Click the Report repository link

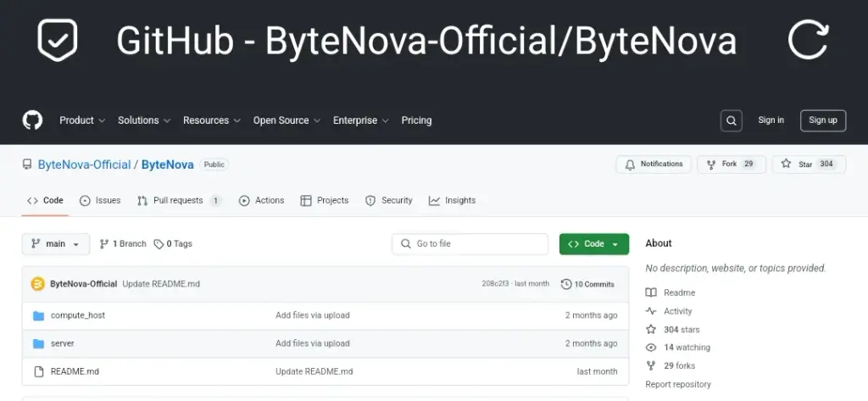point(678,384)
